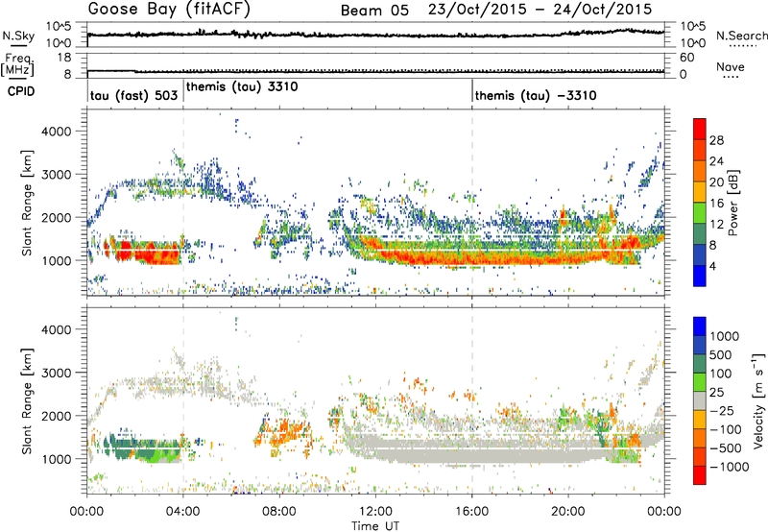Screen dimensions: 768x532
Task: Click the '10^5' left tick of noise panel
Action: [59, 27]
